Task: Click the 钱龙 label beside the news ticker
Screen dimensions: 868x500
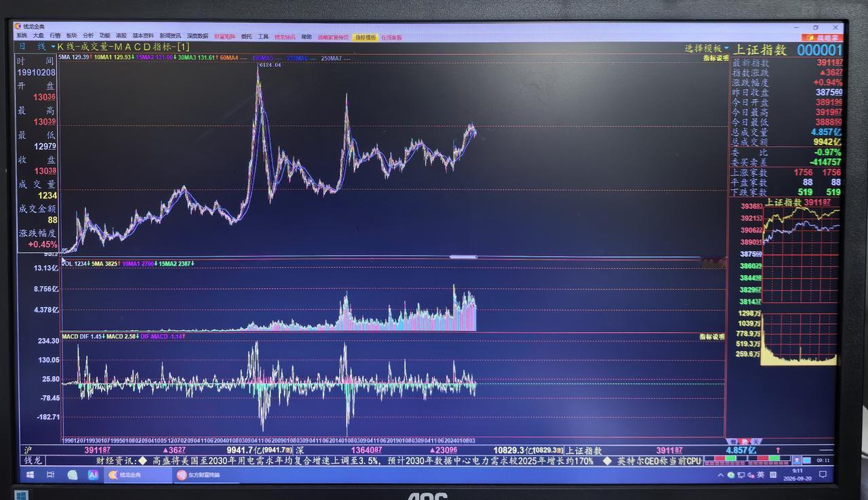Action: [33, 461]
